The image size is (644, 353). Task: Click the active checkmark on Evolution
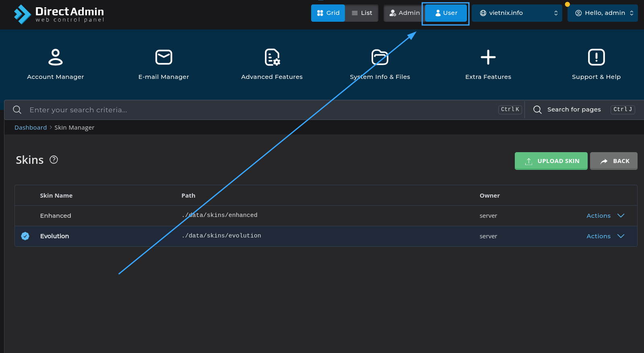point(25,236)
